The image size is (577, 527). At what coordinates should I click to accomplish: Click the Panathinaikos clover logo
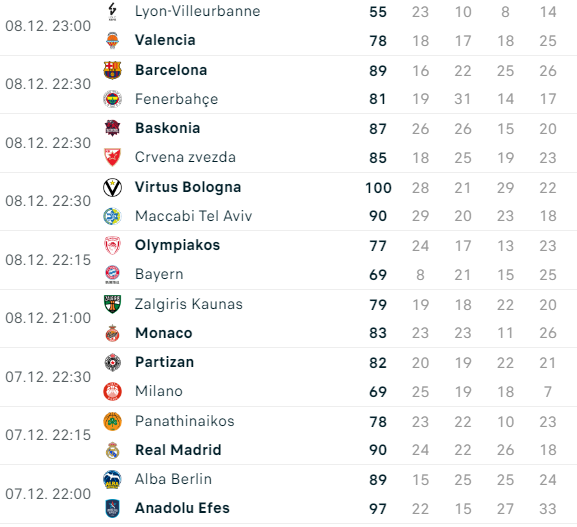click(x=112, y=421)
